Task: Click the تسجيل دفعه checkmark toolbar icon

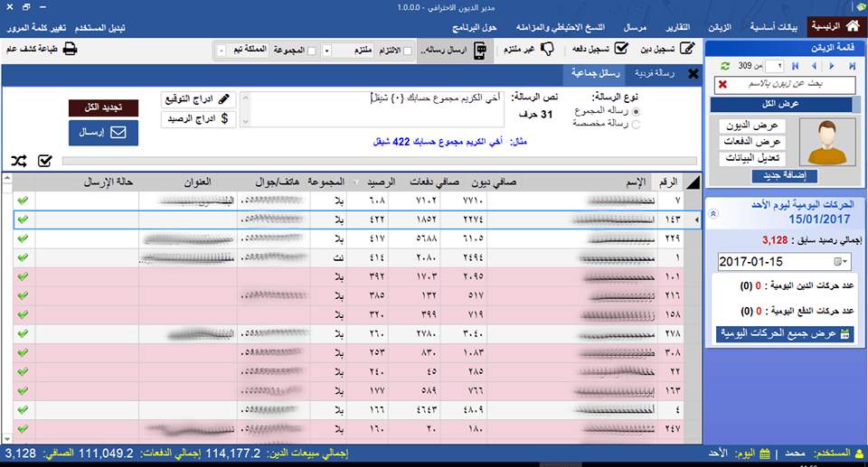Action: coord(621,49)
